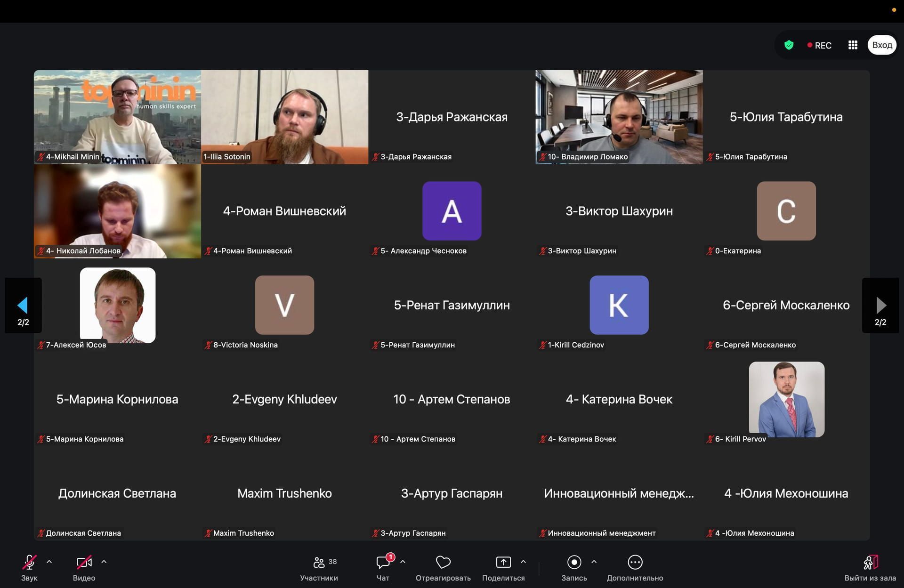Expand share options arrow next to Поделиться
904x588 pixels.
523,562
